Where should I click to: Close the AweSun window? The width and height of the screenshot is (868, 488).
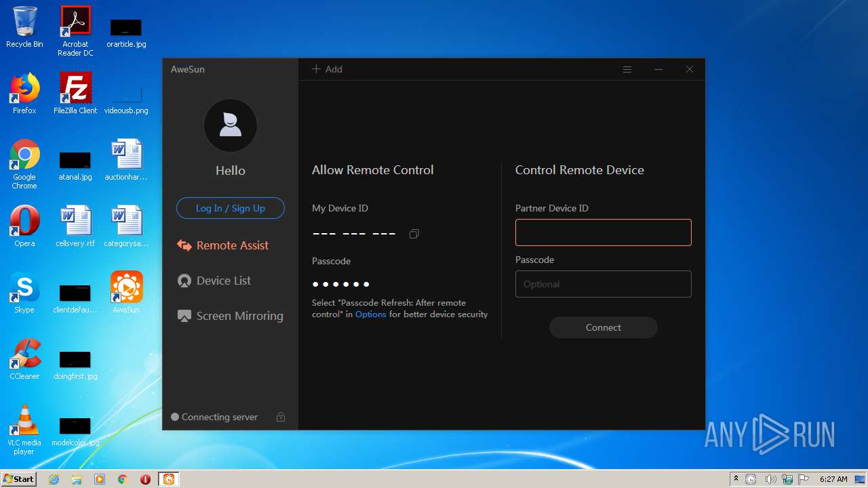coord(690,69)
